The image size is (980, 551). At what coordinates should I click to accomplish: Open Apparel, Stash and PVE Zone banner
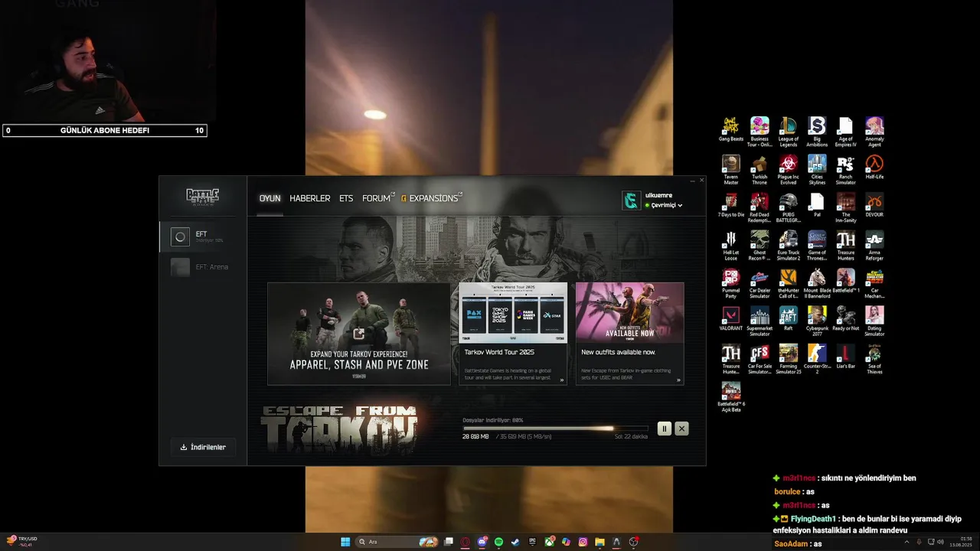(x=359, y=334)
